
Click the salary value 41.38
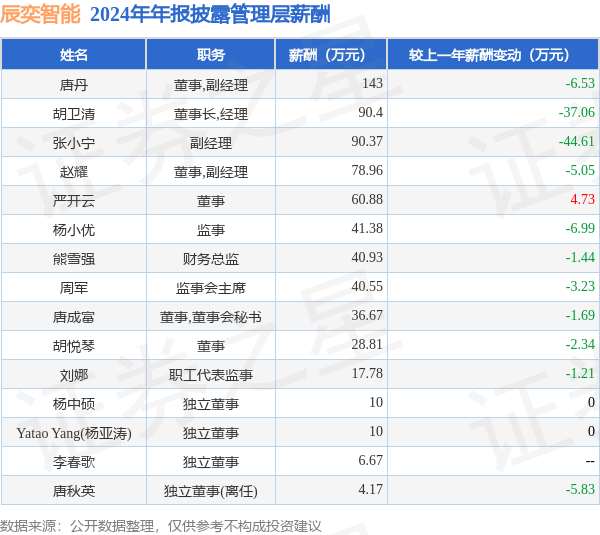pyautogui.click(x=367, y=228)
